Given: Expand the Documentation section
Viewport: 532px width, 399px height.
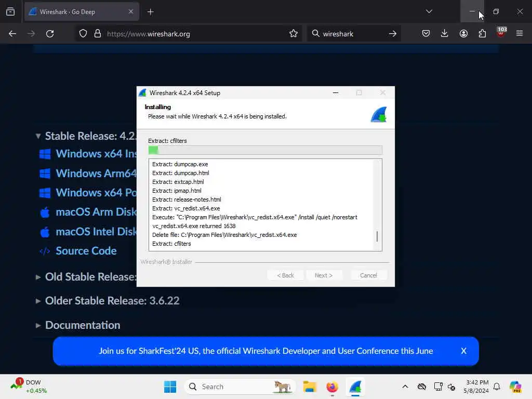Looking at the screenshot, I should (38, 325).
